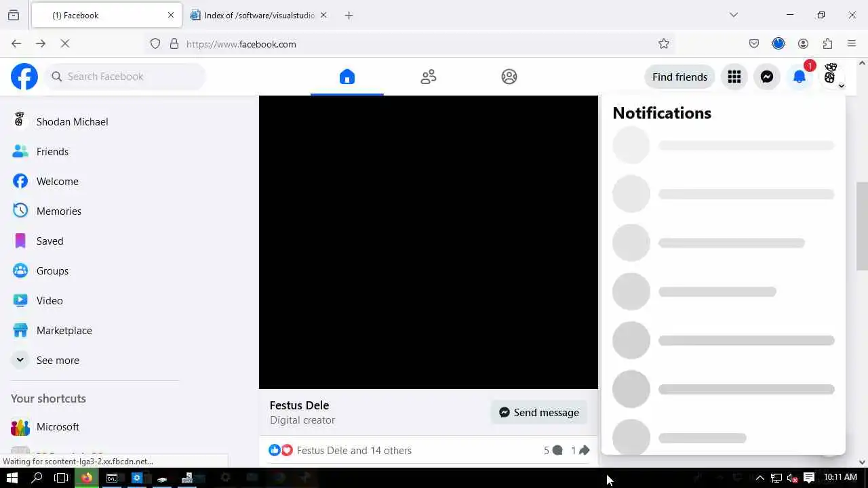This screenshot has width=868, height=488.
Task: Go forward to the next page
Action: (41, 43)
